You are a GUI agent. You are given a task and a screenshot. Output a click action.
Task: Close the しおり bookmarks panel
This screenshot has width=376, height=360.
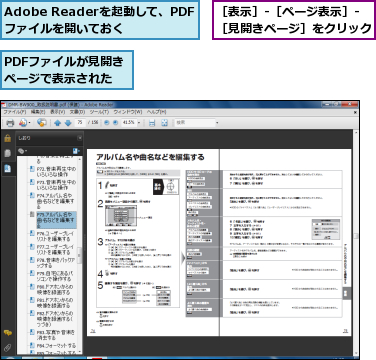click(80, 138)
